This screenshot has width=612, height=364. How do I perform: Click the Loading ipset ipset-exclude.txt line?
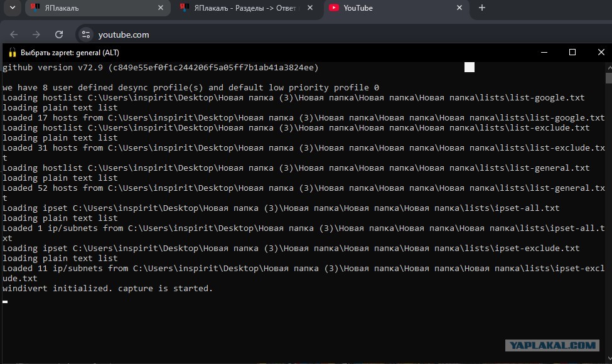coord(291,248)
